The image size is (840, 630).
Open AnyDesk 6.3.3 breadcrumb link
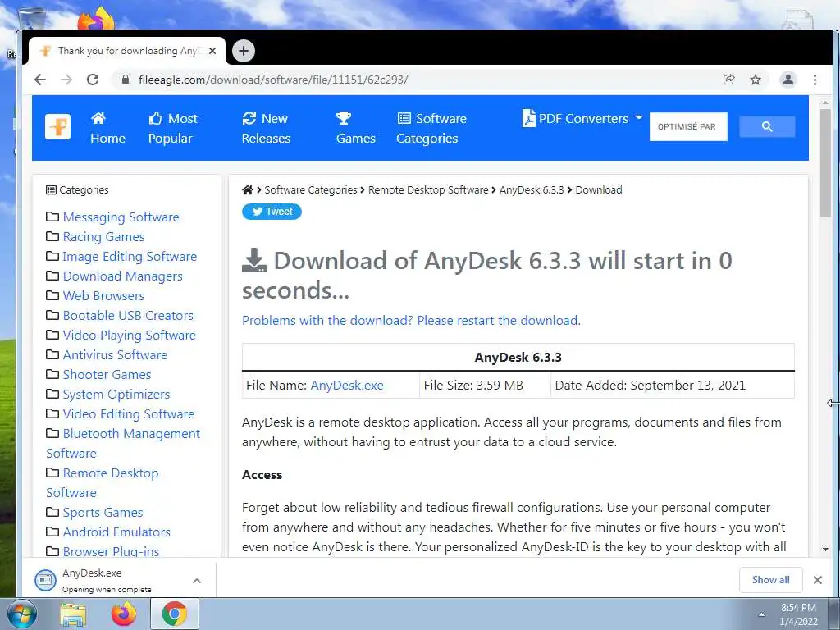pyautogui.click(x=532, y=189)
